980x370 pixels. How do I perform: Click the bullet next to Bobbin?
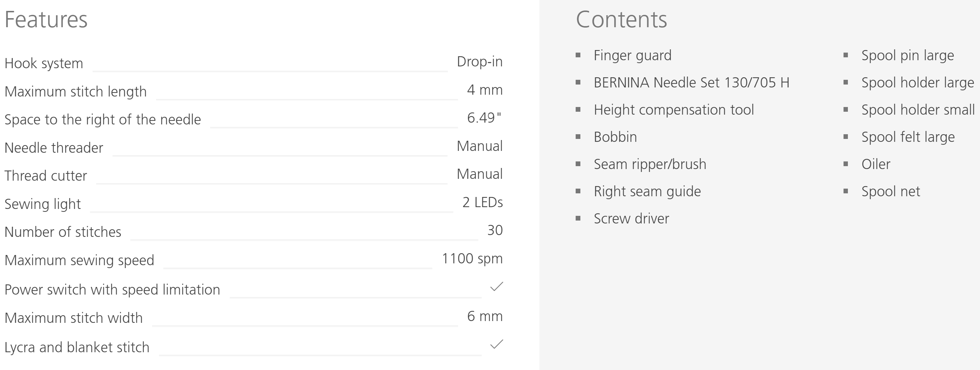[578, 136]
